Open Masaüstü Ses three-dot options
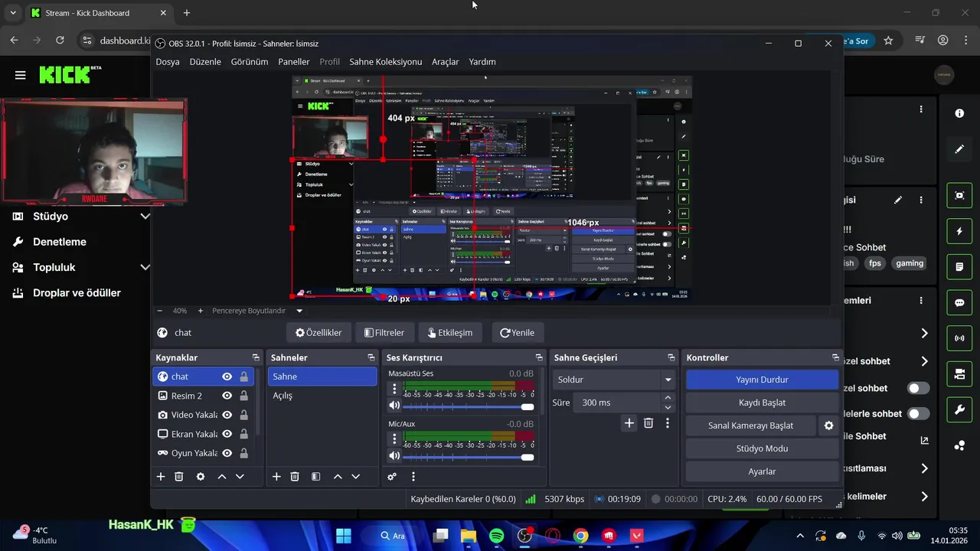The image size is (980, 551). click(x=395, y=389)
